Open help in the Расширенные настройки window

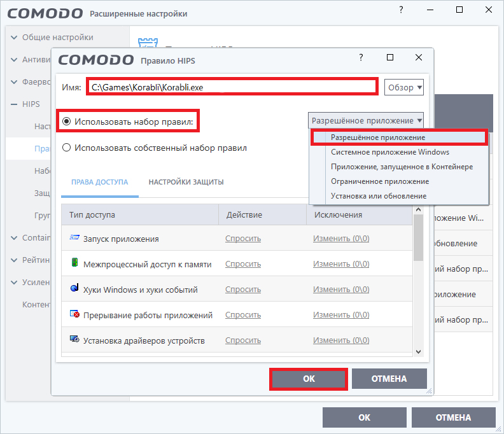click(401, 10)
